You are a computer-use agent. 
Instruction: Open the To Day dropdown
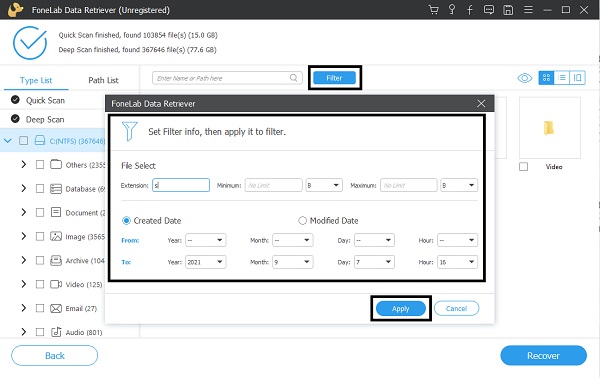click(374, 262)
